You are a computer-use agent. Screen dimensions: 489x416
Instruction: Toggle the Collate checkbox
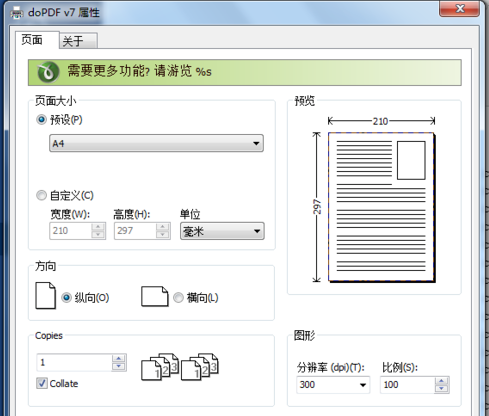click(42, 383)
